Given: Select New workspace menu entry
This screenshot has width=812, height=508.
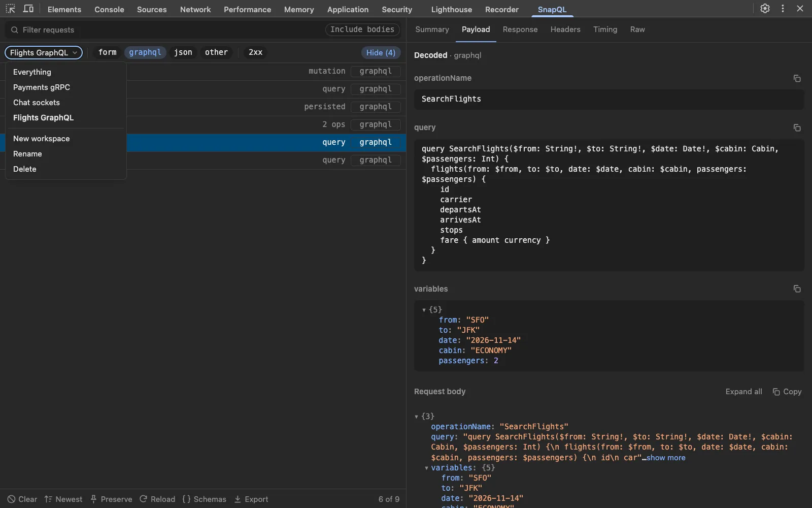Looking at the screenshot, I should tap(65, 139).
